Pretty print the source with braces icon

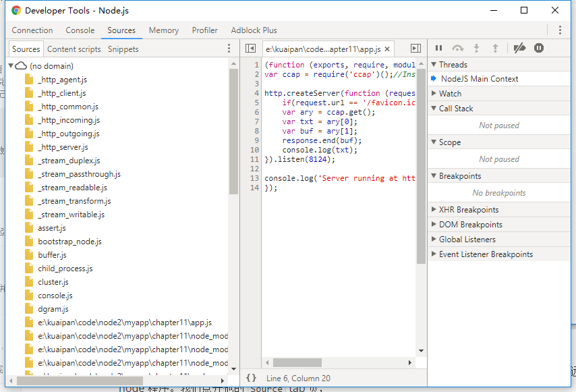coord(251,379)
